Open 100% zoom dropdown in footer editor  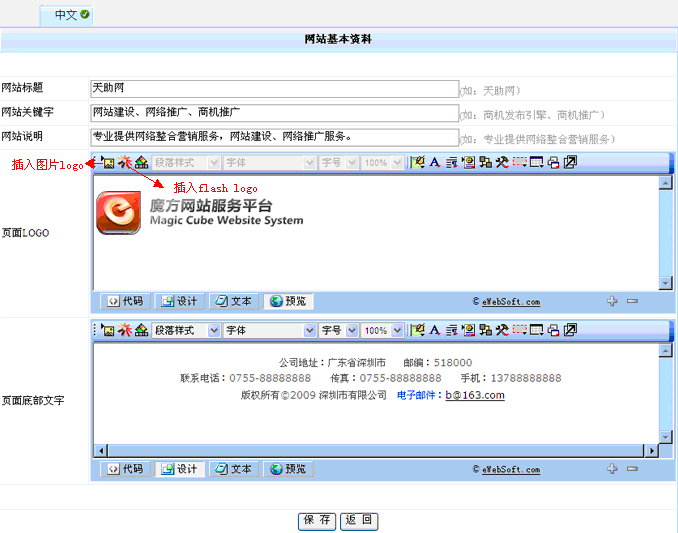[383, 330]
